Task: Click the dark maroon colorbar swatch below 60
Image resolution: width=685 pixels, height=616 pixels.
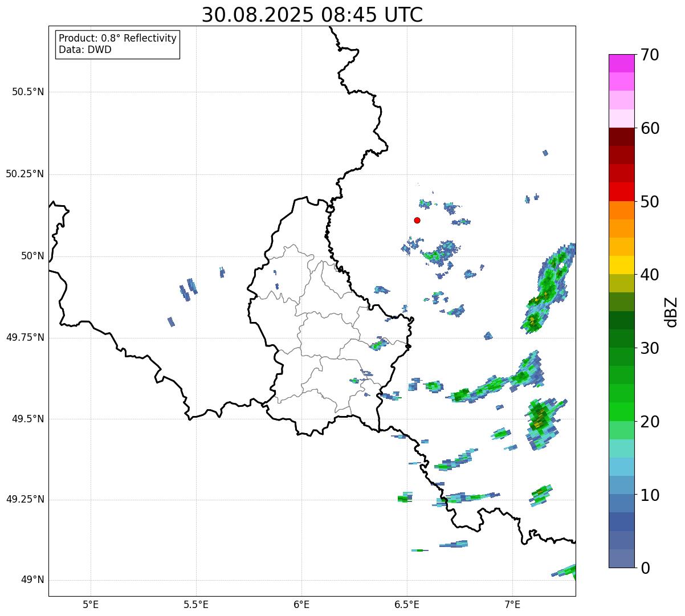Action: pos(621,137)
